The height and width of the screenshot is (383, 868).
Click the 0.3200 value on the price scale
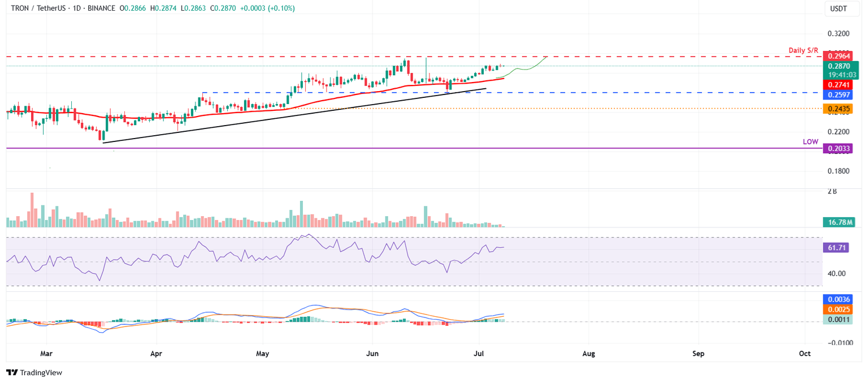pos(838,33)
